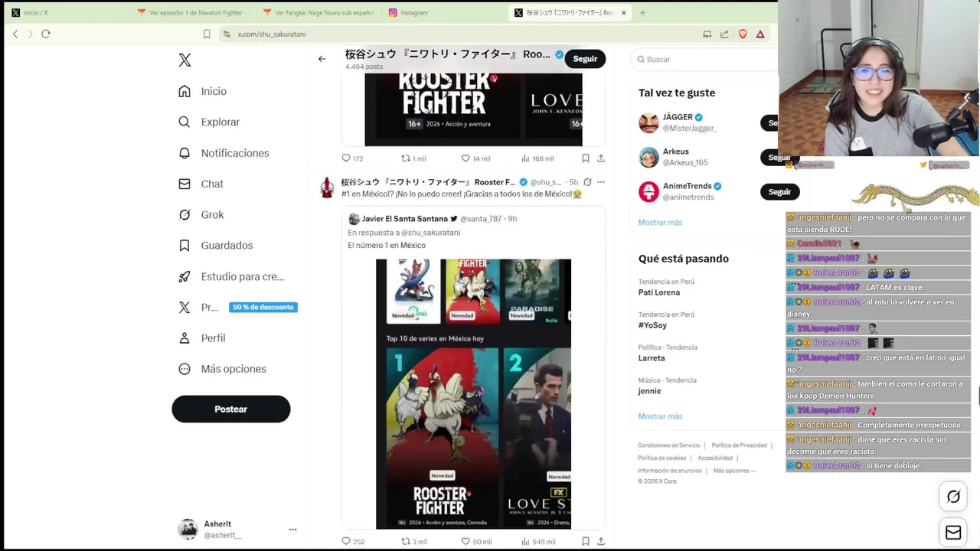The width and height of the screenshot is (980, 551).
Task: Close the active Rooster Fighter tab
Action: click(623, 12)
